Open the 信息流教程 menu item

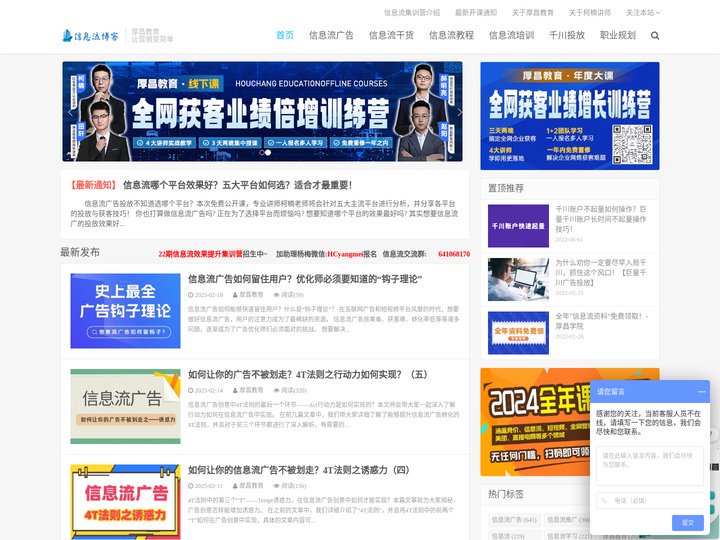451,35
